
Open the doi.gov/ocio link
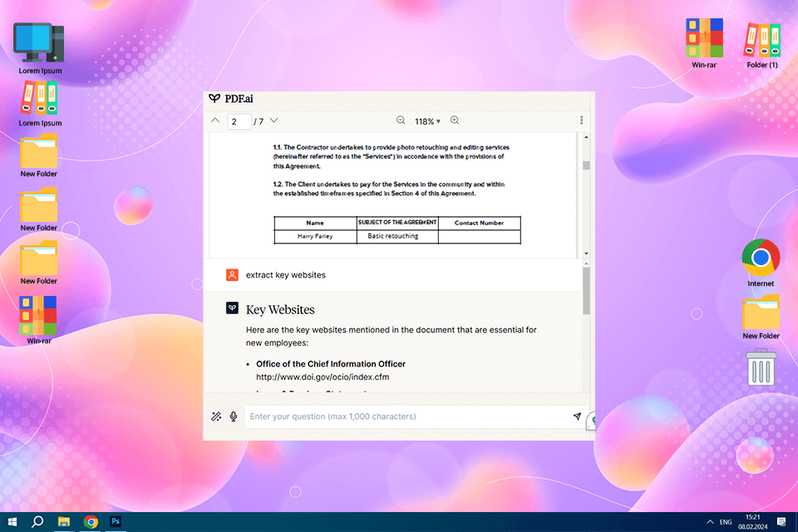[x=323, y=377]
